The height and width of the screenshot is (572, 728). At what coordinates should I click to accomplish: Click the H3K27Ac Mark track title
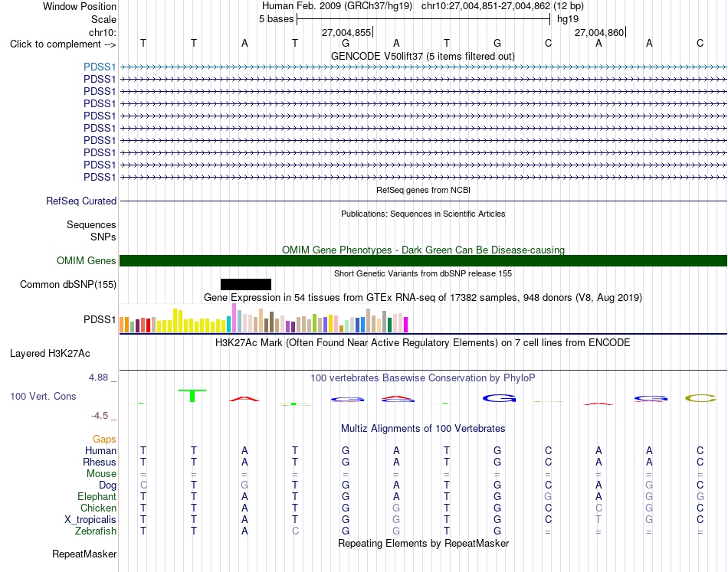click(x=423, y=343)
